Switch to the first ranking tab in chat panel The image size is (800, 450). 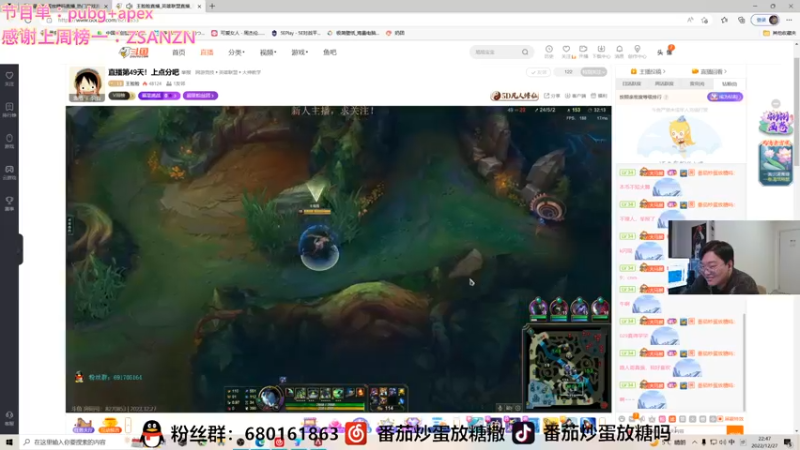[x=632, y=84]
